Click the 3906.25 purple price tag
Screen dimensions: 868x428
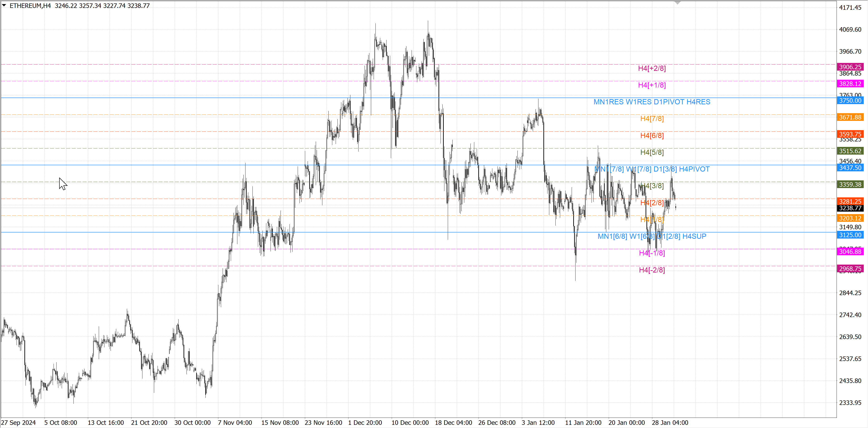[x=850, y=67]
